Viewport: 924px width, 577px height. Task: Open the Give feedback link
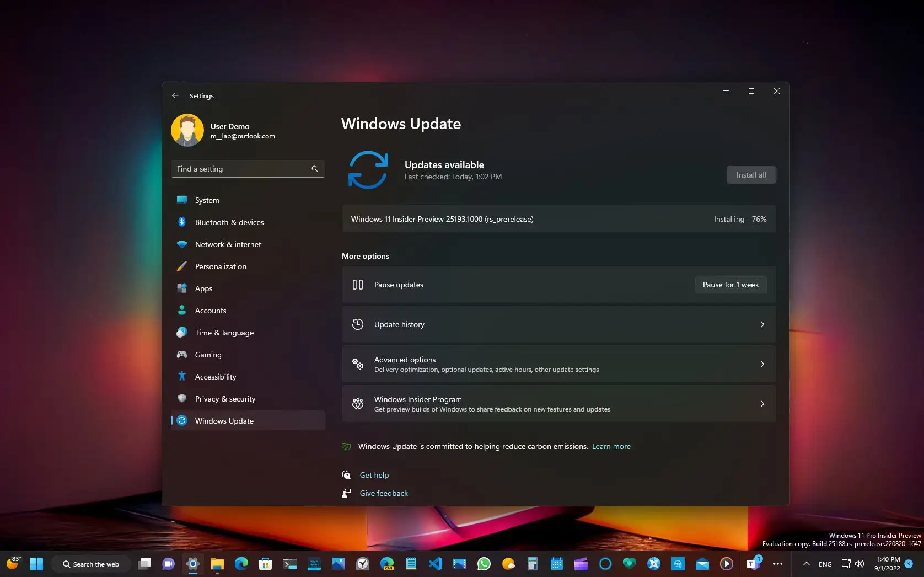(384, 493)
